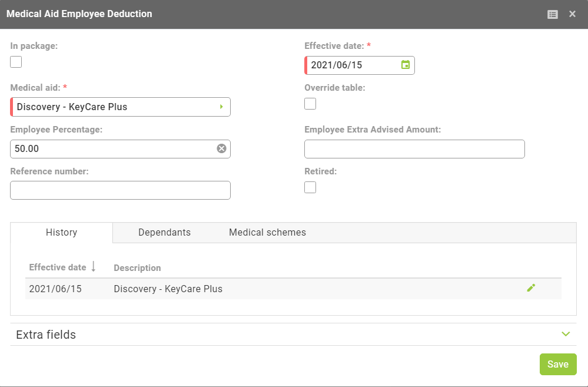Image resolution: width=588 pixels, height=387 pixels.
Task: Toggle the Effective date sort arrow
Action: [x=94, y=267]
